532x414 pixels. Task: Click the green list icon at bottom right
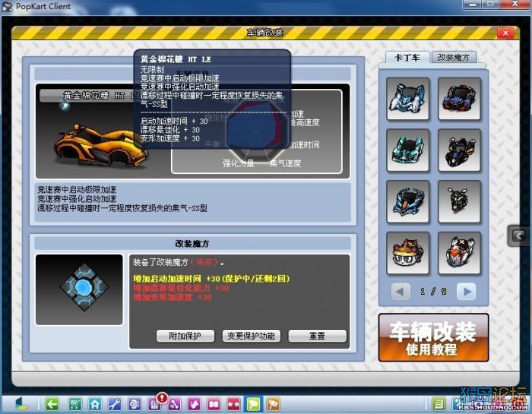click(x=439, y=404)
